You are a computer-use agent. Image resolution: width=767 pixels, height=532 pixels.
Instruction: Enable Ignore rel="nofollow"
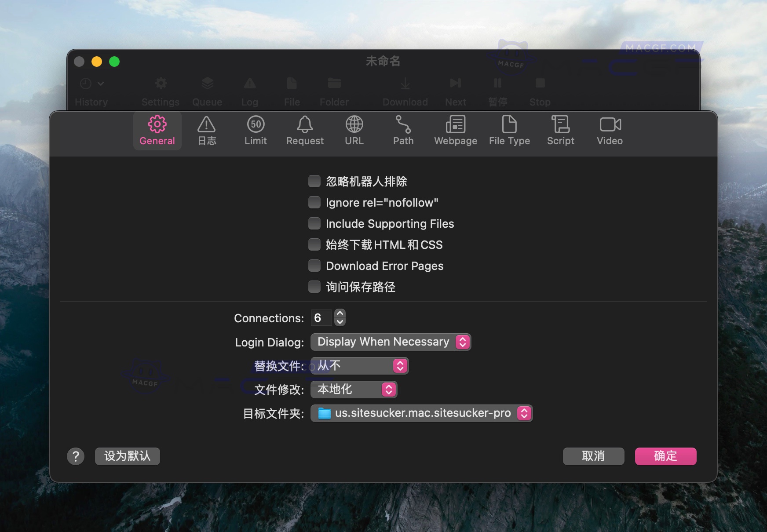[314, 202]
